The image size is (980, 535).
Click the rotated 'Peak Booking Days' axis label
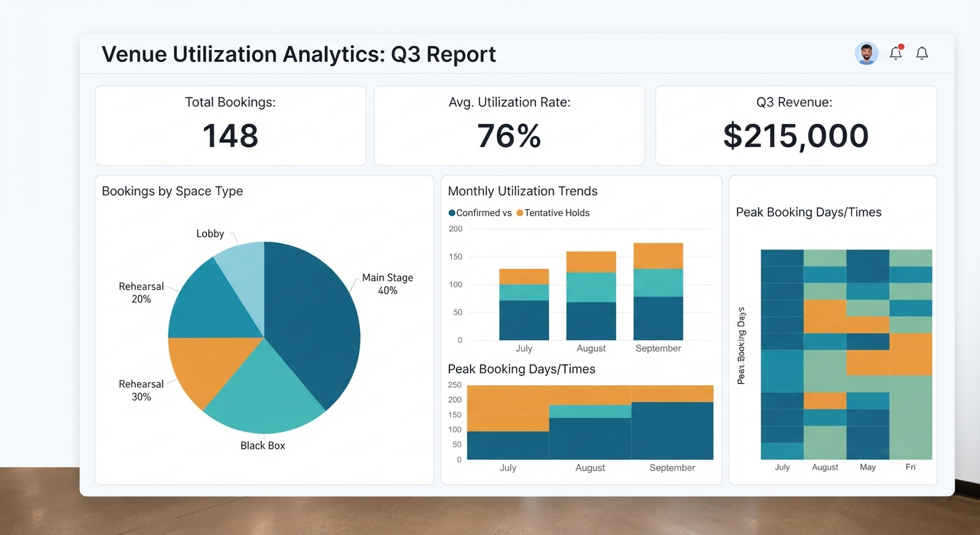(x=741, y=346)
